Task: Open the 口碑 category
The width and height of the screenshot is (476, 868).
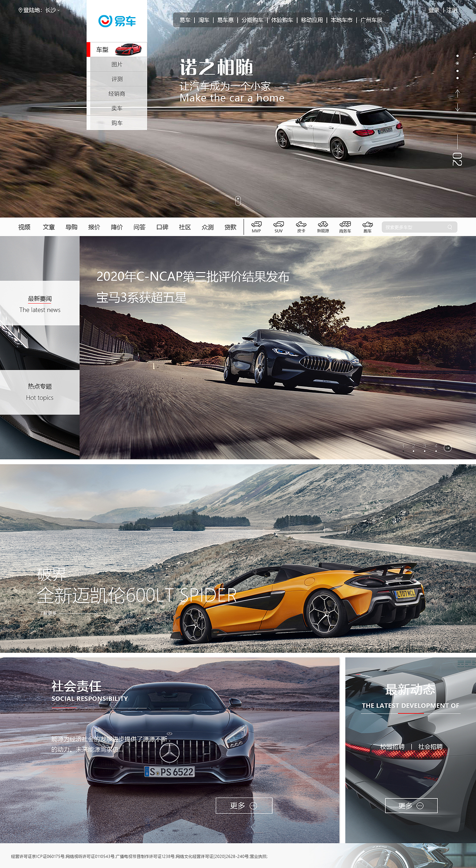Action: pyautogui.click(x=162, y=227)
